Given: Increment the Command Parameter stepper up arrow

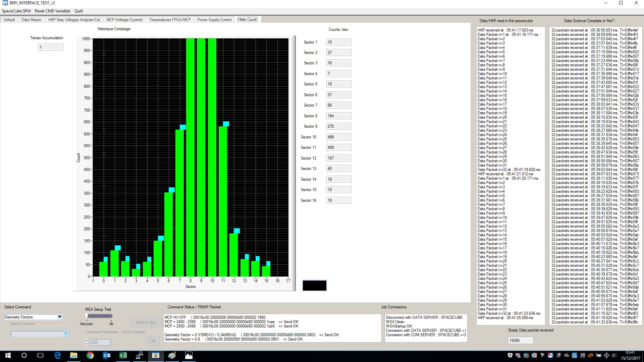Looking at the screenshot, I should (87, 341).
